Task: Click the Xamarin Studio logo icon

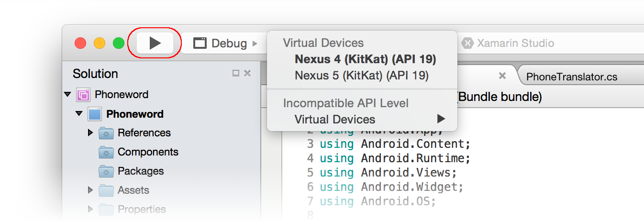Action: [x=467, y=44]
